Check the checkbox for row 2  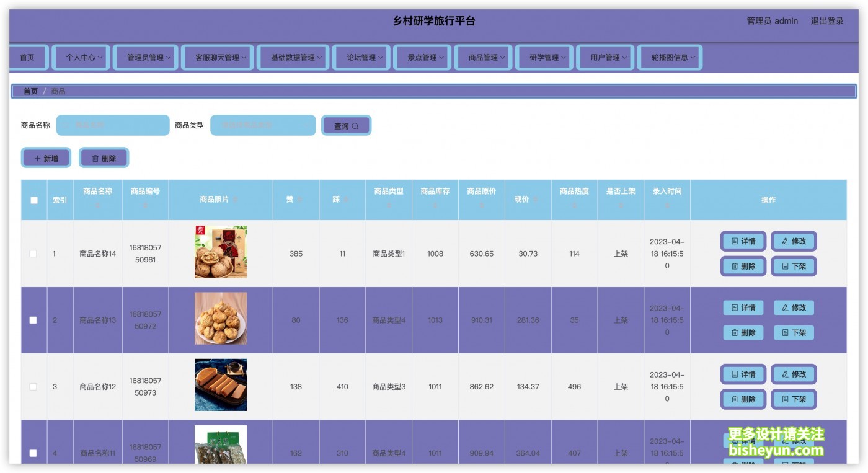33,320
